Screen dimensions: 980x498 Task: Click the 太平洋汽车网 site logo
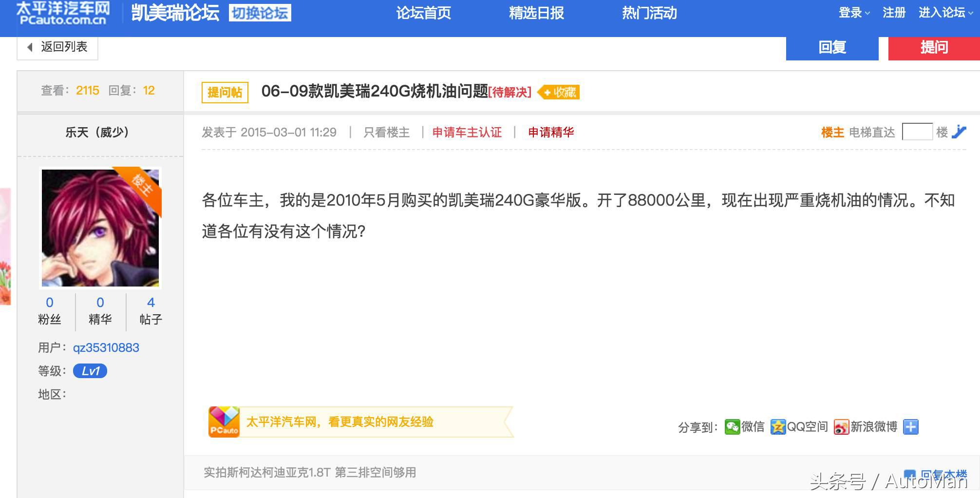[x=61, y=13]
